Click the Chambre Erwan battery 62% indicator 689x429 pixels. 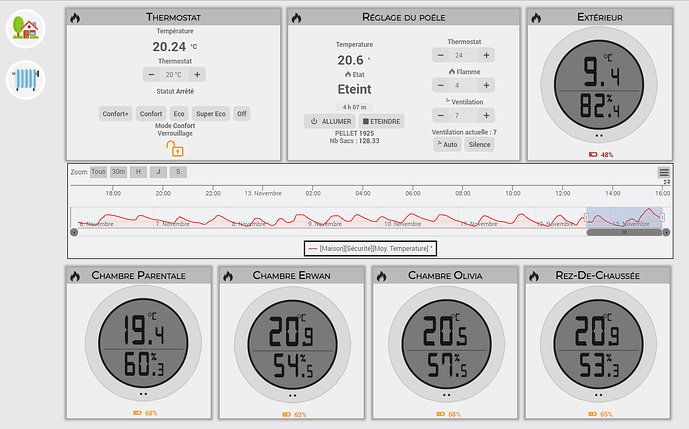[x=294, y=414]
